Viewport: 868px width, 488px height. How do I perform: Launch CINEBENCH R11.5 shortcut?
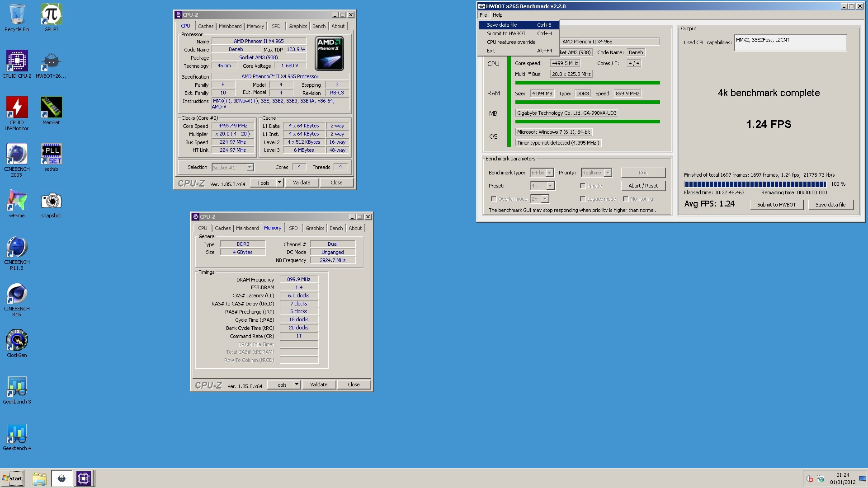(x=17, y=253)
